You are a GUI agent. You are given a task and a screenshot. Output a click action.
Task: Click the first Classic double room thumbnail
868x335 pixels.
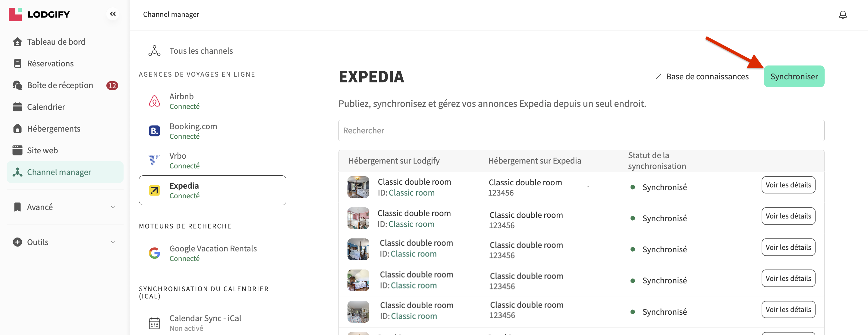pos(358,187)
